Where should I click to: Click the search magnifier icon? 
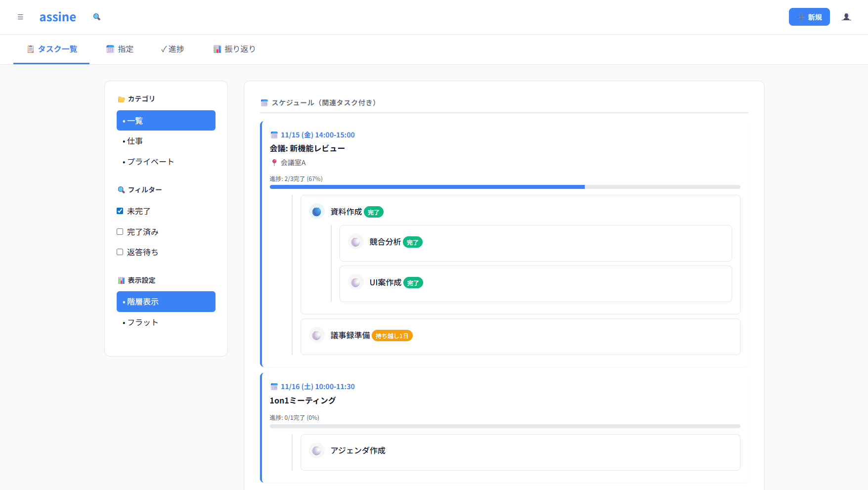coord(97,17)
